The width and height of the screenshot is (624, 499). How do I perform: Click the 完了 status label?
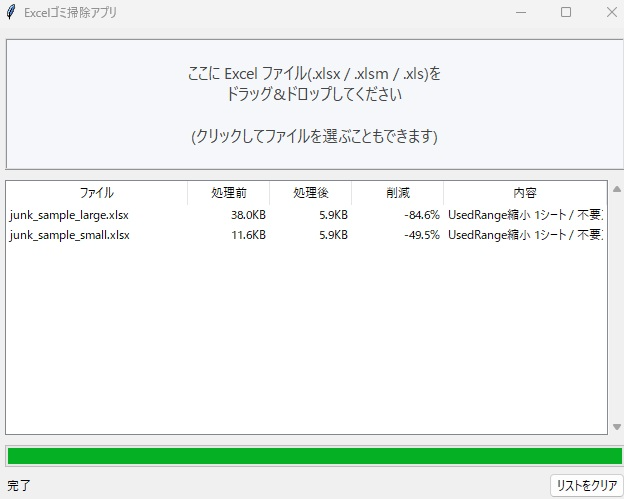tap(19, 486)
